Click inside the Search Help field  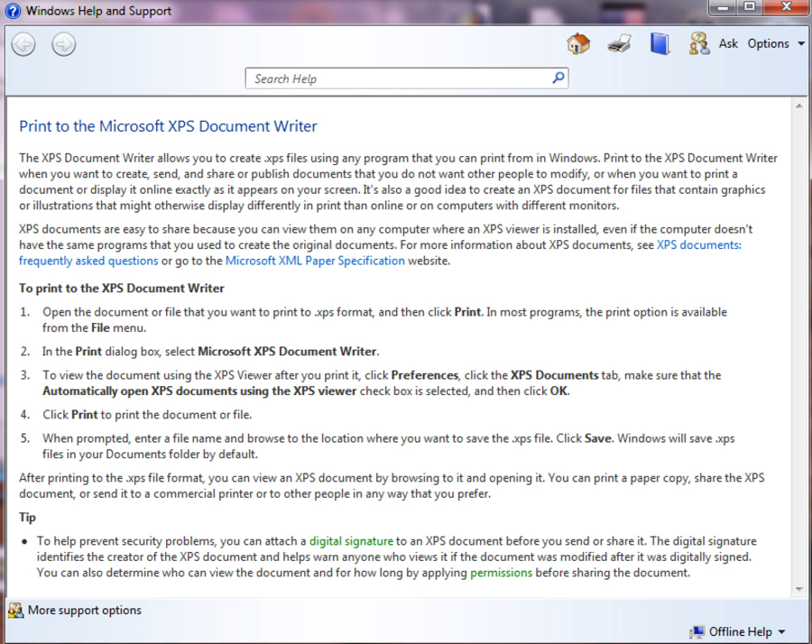(x=397, y=78)
